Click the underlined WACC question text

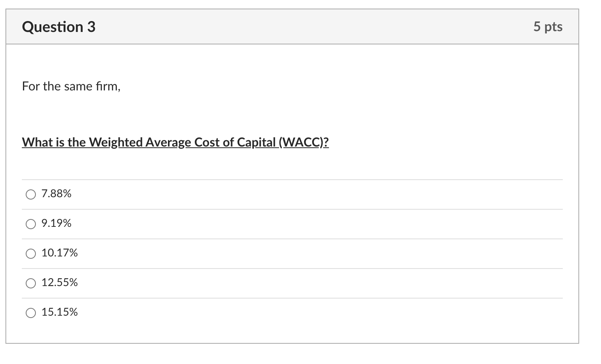(175, 142)
